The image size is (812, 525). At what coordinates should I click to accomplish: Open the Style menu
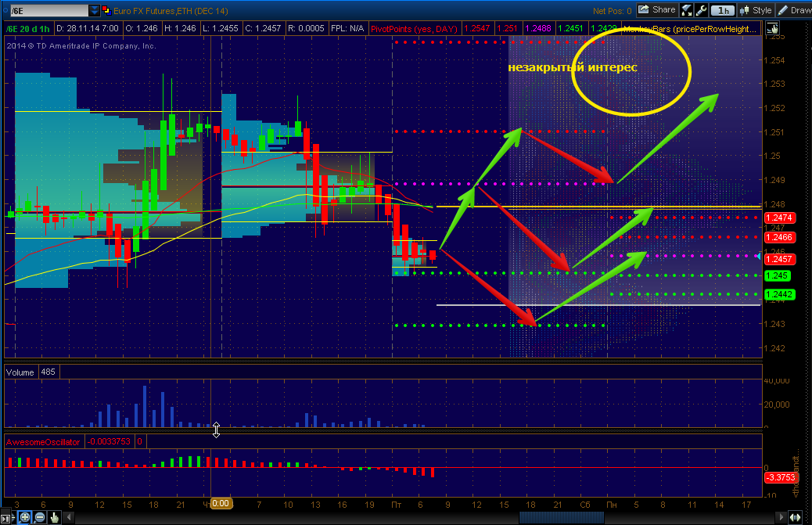756,10
